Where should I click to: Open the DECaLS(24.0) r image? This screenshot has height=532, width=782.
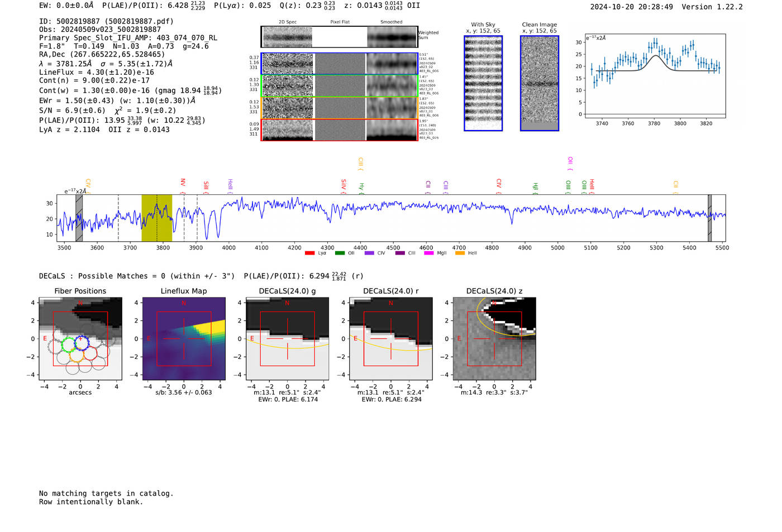pyautogui.click(x=391, y=338)
